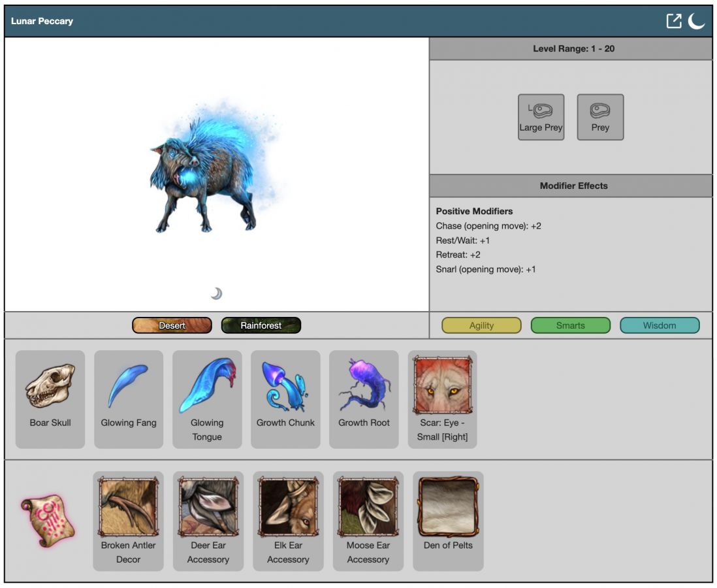This screenshot has width=717, height=588.
Task: Open the external link icon in header
Action: pos(673,21)
